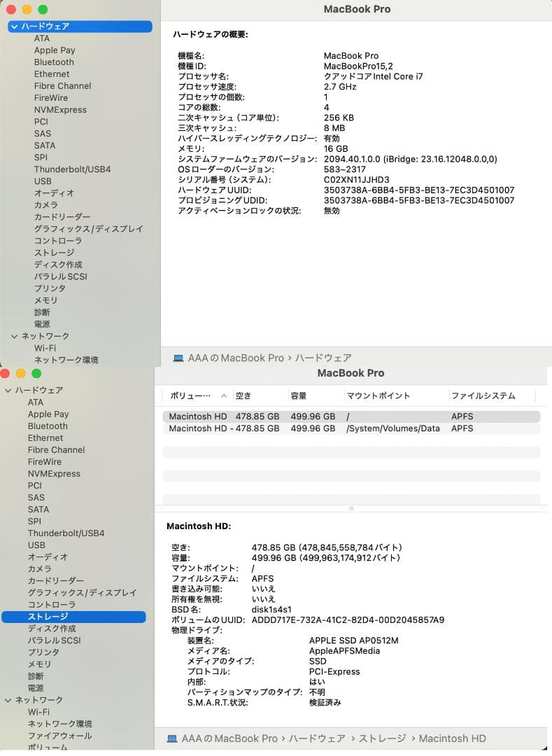Click the laptop icon in bottom window path bar

pyautogui.click(x=172, y=738)
